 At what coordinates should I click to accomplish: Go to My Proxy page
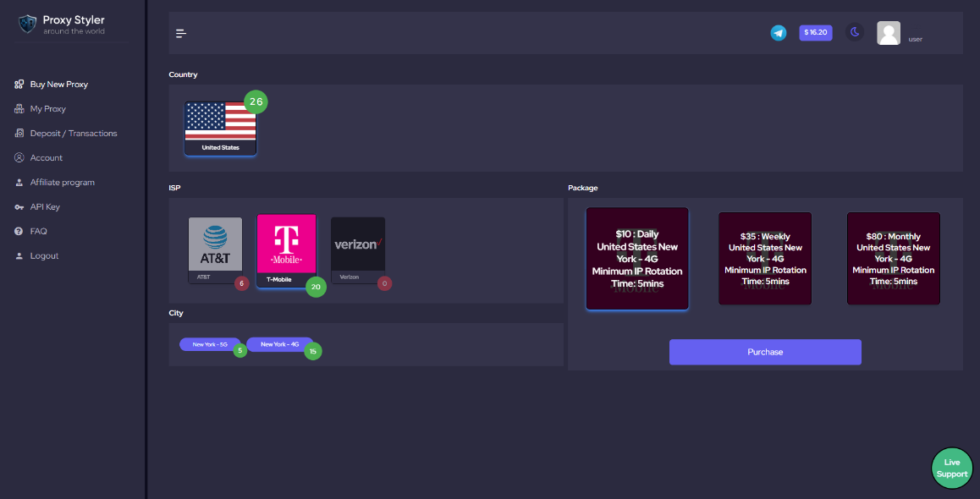(47, 108)
